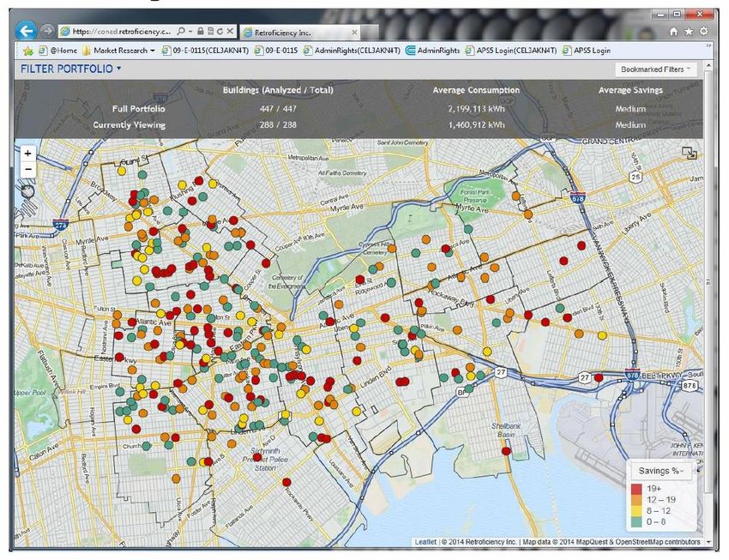Click the Medium savings value for Currently Viewing

point(630,124)
